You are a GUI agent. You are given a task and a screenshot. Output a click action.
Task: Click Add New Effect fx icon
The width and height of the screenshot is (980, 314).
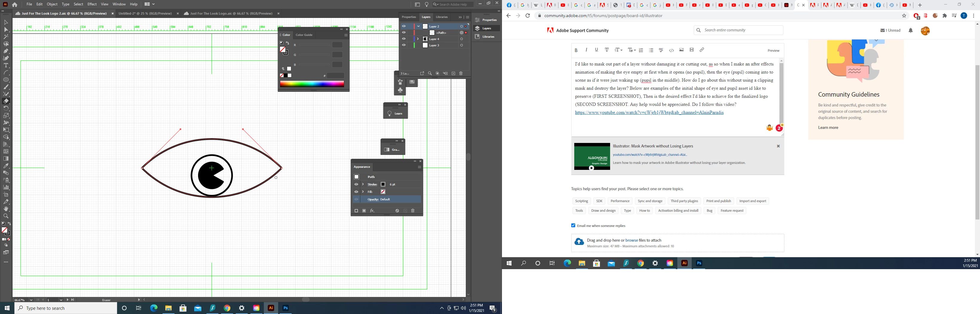(372, 211)
